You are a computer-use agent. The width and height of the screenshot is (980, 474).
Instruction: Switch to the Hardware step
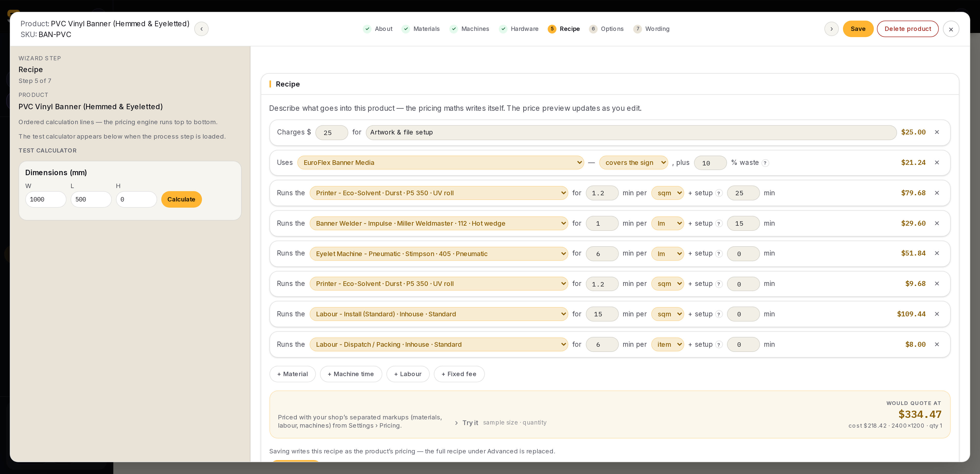(x=519, y=29)
